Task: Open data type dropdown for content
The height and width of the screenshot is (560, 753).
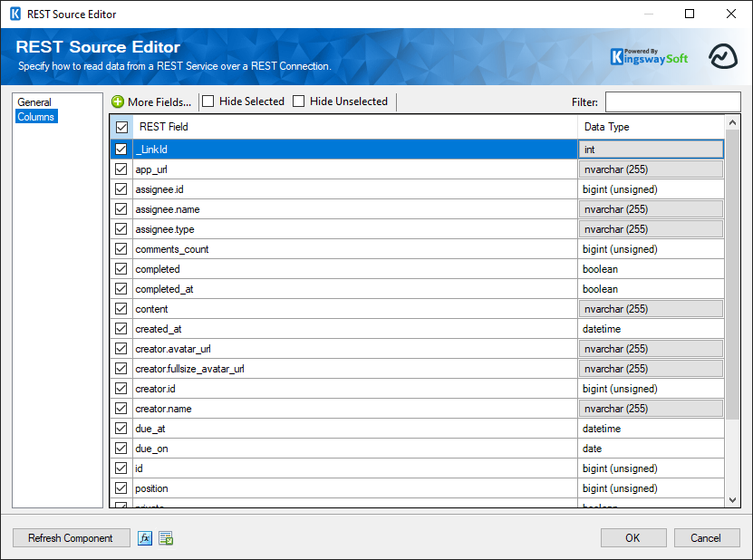Action: pyautogui.click(x=651, y=309)
